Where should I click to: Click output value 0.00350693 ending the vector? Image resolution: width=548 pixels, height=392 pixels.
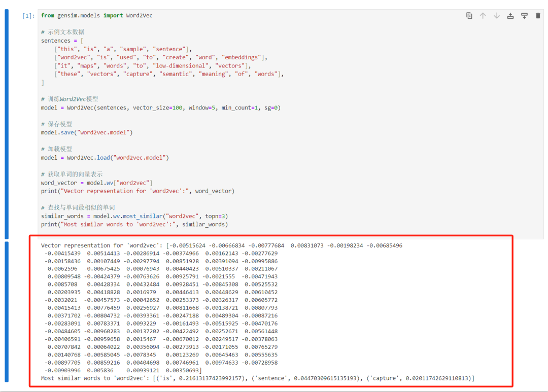point(184,370)
